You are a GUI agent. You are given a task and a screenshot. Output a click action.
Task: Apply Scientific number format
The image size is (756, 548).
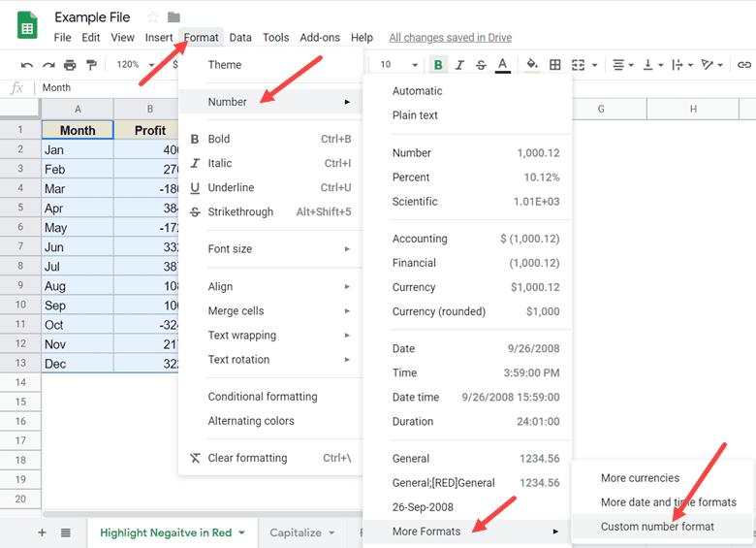tap(468, 201)
